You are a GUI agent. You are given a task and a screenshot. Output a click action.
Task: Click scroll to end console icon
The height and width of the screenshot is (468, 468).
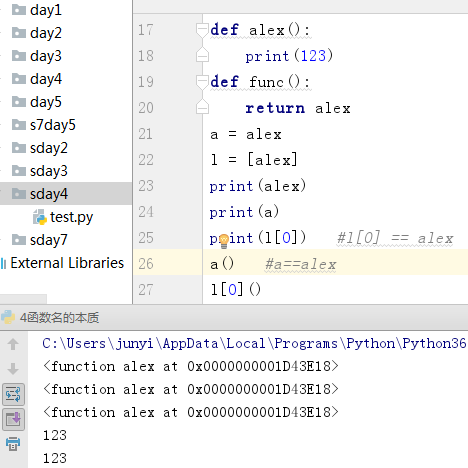(13, 419)
